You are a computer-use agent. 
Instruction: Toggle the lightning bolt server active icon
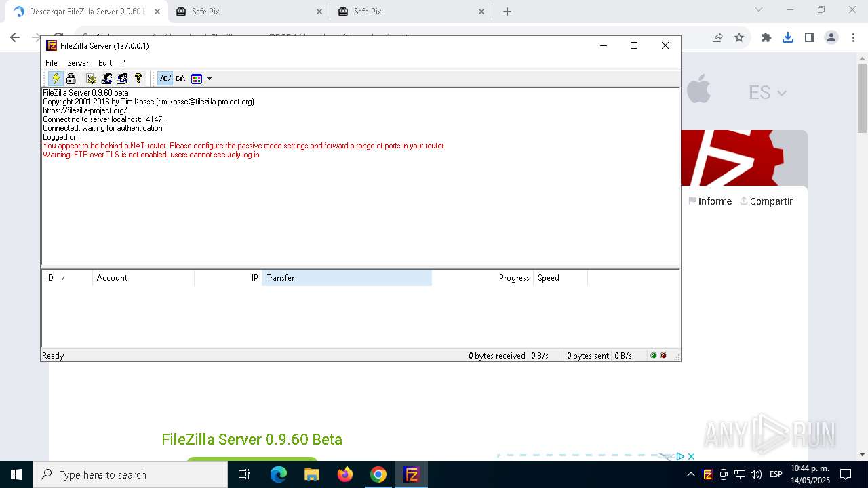(56, 79)
